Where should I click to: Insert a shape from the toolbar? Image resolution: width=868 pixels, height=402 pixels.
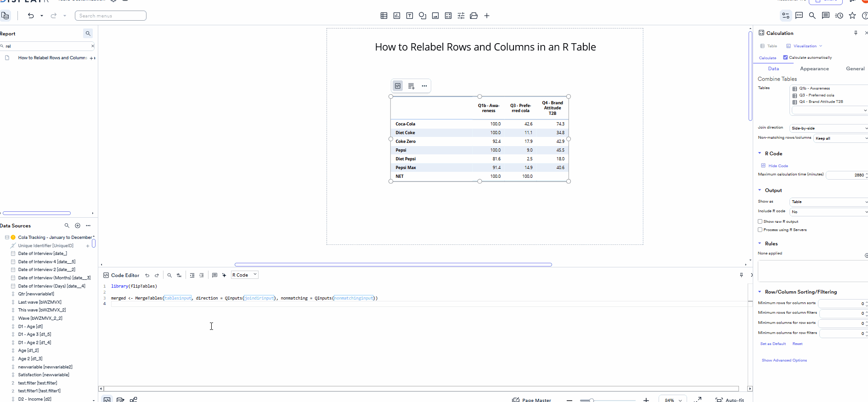click(x=423, y=16)
